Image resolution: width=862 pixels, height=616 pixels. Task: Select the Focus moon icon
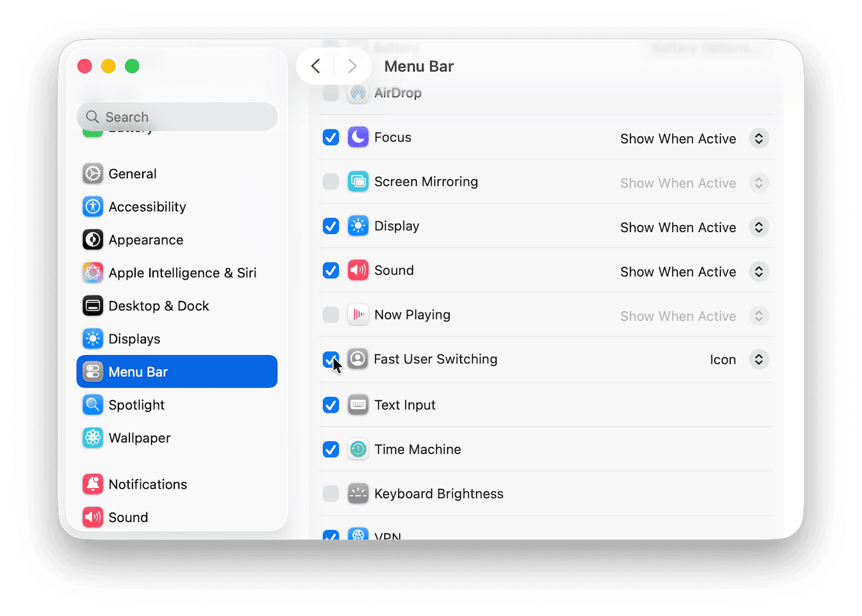tap(358, 137)
